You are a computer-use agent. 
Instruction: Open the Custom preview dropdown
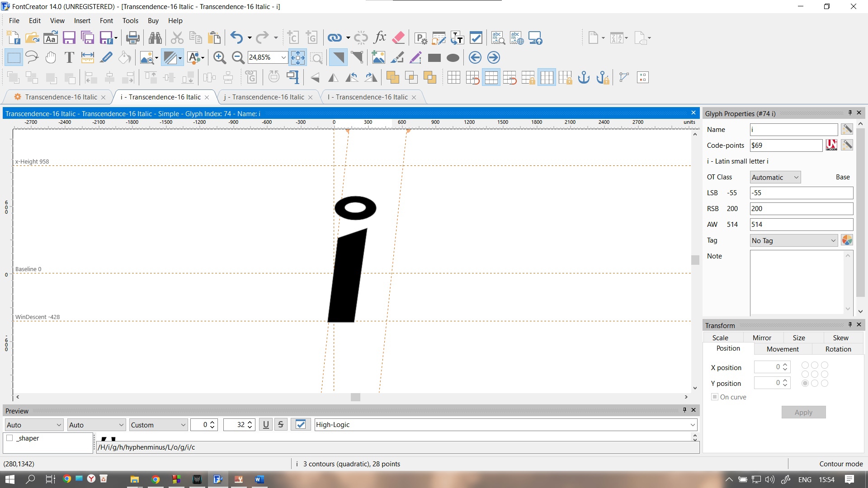click(x=158, y=425)
